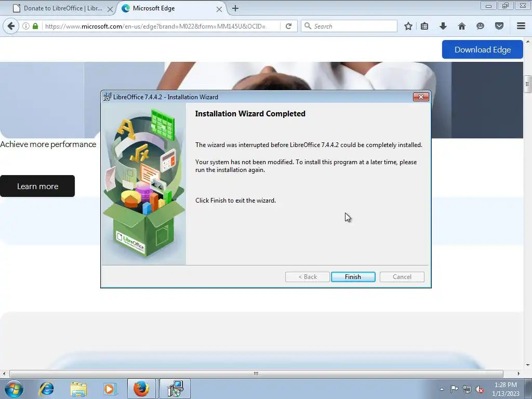The height and width of the screenshot is (399, 532).
Task: Click the Learn more button
Action: click(37, 186)
